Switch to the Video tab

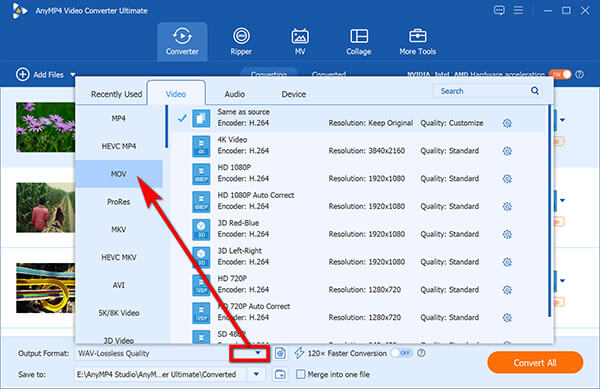[x=176, y=94]
